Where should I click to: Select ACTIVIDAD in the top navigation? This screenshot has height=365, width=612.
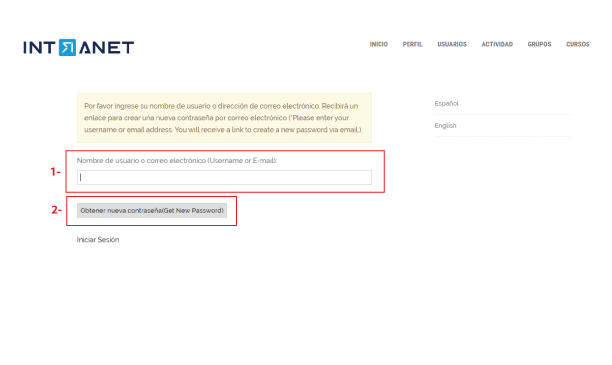tap(497, 45)
